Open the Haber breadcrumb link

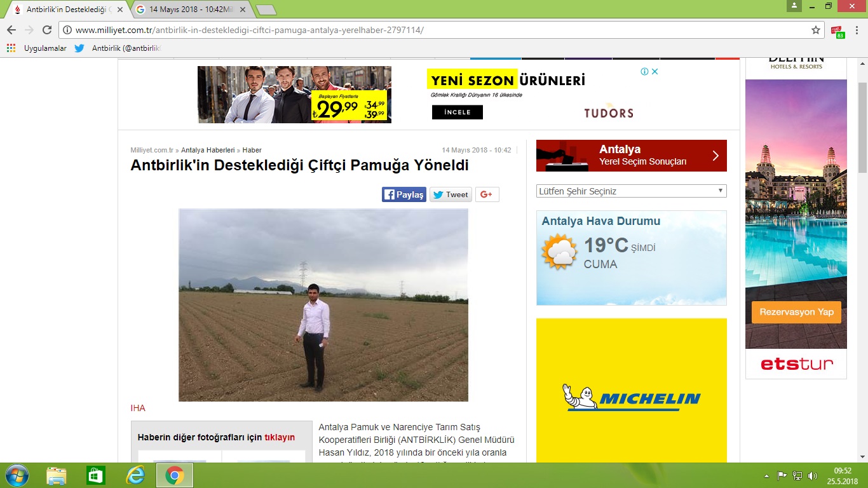click(x=252, y=150)
